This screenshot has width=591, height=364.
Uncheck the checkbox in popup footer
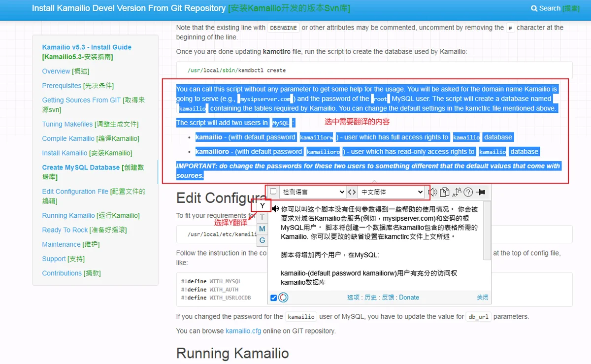(x=274, y=298)
